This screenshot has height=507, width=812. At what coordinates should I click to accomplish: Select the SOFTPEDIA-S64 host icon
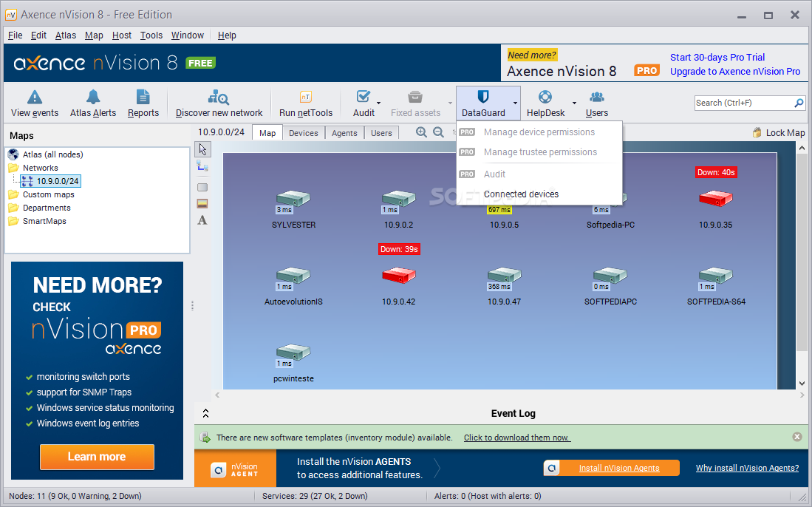point(716,276)
